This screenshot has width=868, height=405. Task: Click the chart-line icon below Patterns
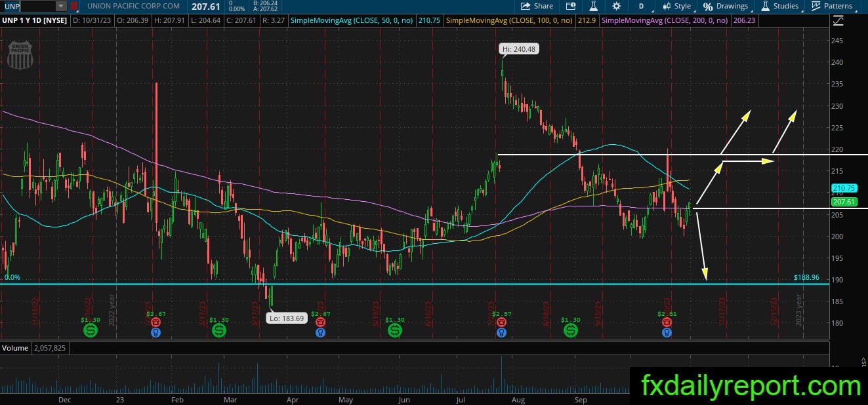tap(838, 21)
